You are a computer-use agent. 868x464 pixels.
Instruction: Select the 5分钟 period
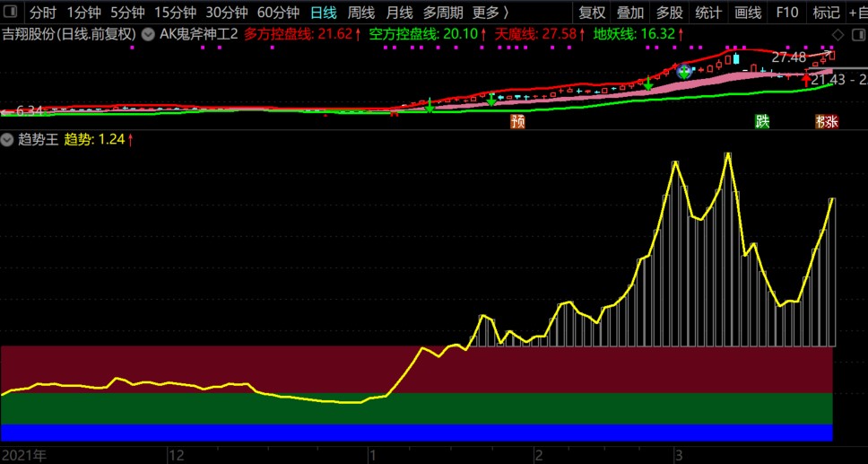[x=128, y=13]
